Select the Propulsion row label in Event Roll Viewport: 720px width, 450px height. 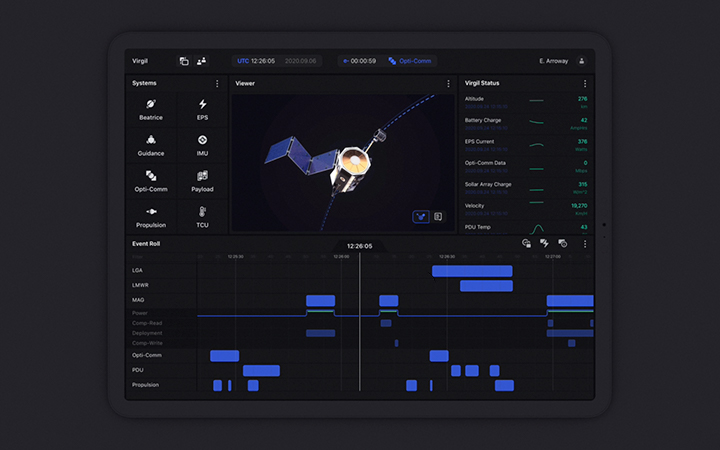pos(146,385)
